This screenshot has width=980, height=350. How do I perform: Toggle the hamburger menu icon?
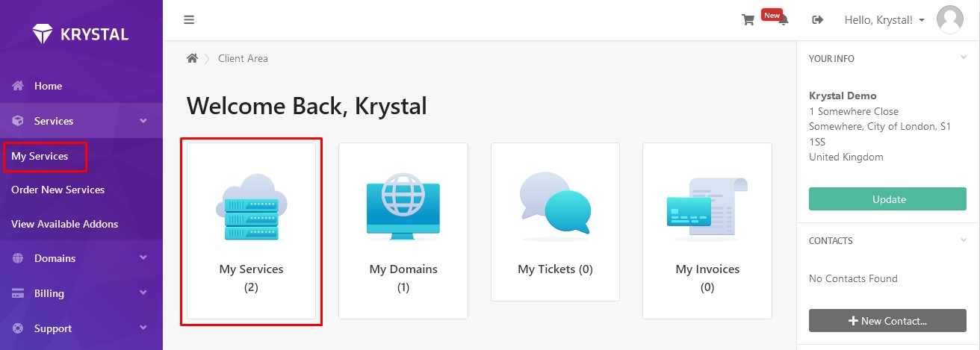tap(189, 20)
